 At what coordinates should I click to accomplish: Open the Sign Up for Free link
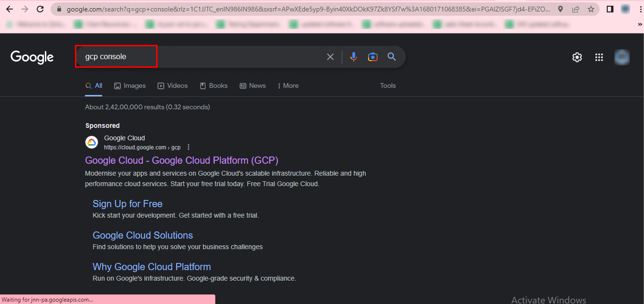(x=127, y=204)
